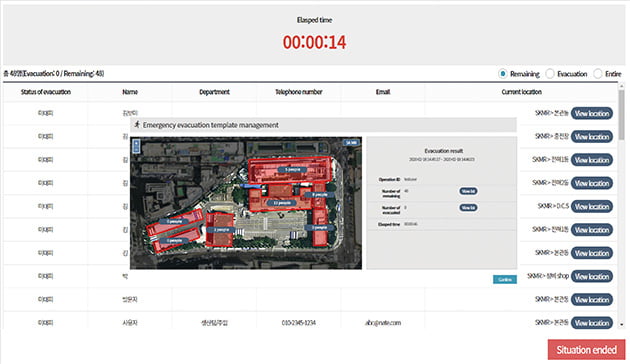Select the '11 people' building label
Screen dimensions: 630x364
282,203
